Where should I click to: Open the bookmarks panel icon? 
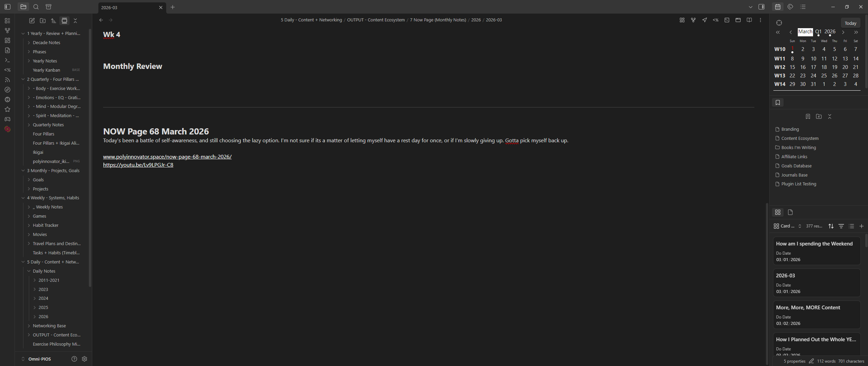coord(778,103)
